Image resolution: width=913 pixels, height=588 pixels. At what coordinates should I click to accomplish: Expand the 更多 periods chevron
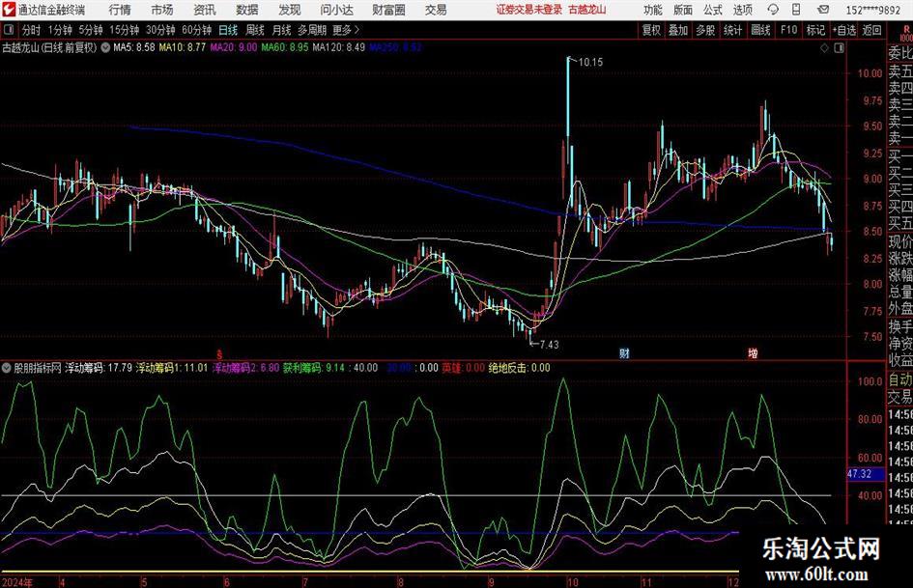click(357, 30)
